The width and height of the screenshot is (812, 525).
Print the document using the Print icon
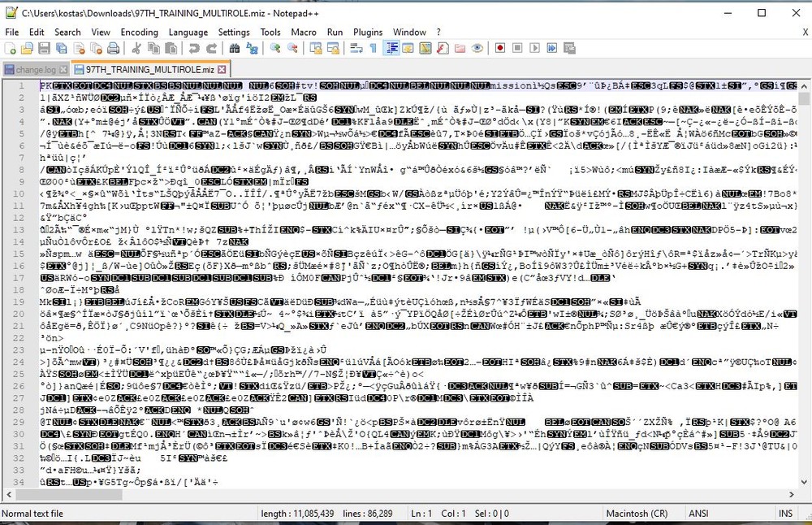pyautogui.click(x=114, y=49)
